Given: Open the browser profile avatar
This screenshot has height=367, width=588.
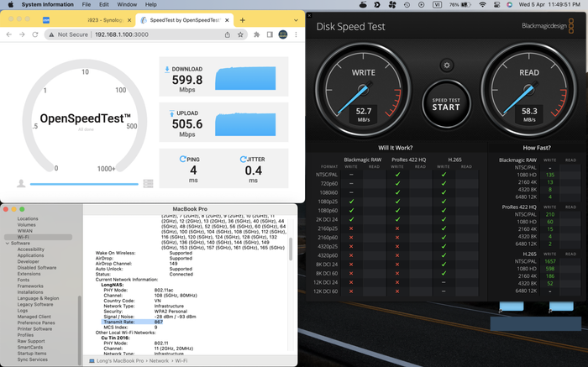Looking at the screenshot, I should [283, 34].
